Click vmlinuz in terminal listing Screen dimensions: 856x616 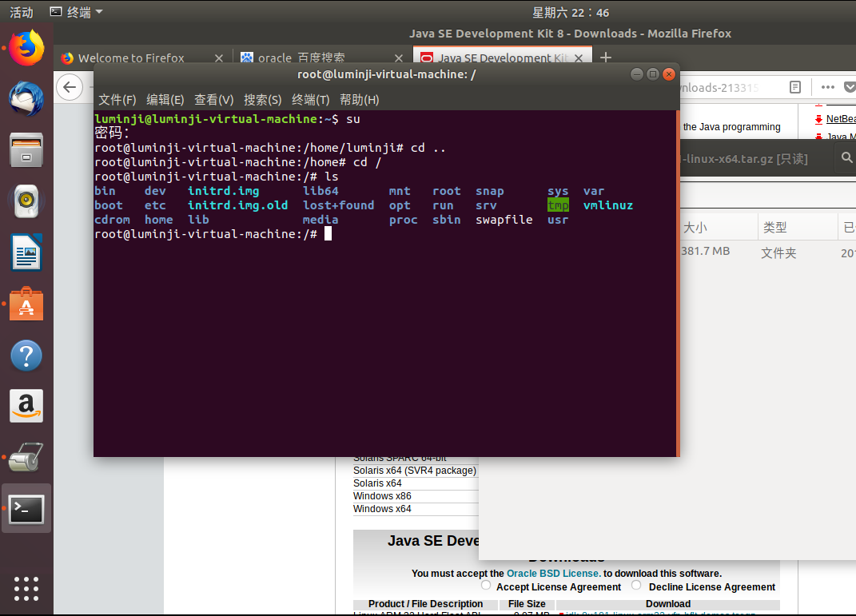pos(608,205)
